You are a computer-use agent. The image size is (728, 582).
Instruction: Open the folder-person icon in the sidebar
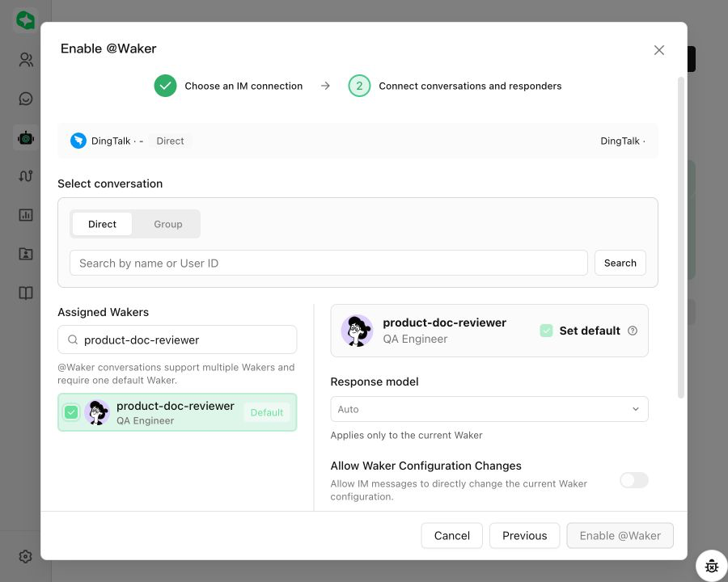(26, 254)
